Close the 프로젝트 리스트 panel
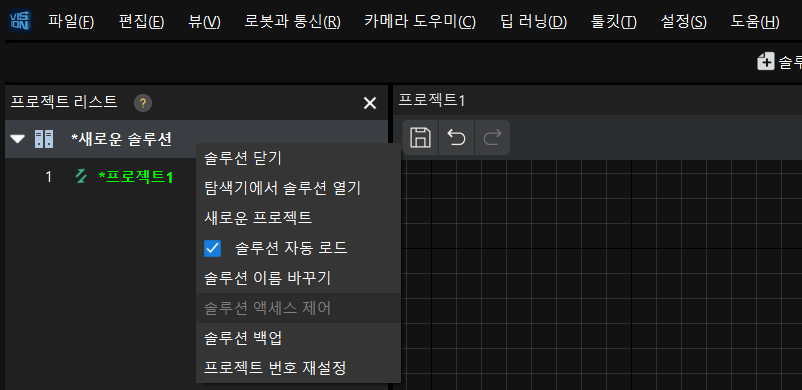The image size is (802, 390). 370,103
